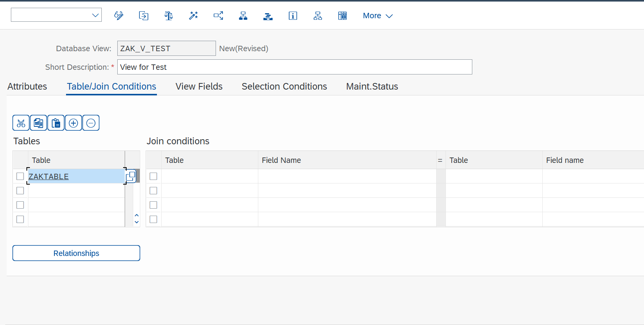The width and height of the screenshot is (644, 325).
Task: Click the Display/Change pencil-glasses icon
Action: (x=118, y=16)
